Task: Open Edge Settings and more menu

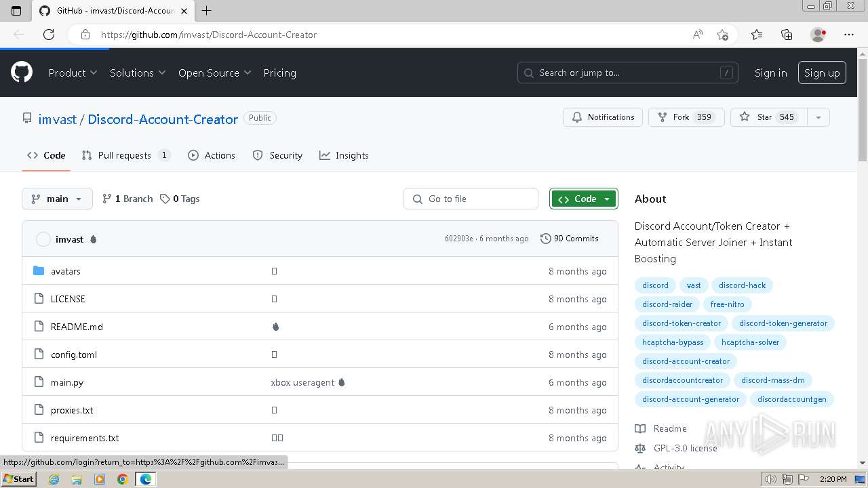Action: click(x=849, y=35)
